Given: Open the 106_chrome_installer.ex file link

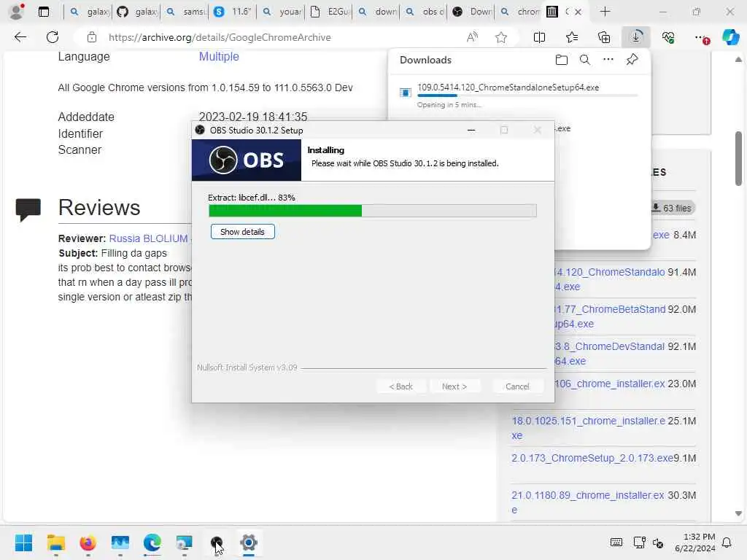Looking at the screenshot, I should (610, 384).
